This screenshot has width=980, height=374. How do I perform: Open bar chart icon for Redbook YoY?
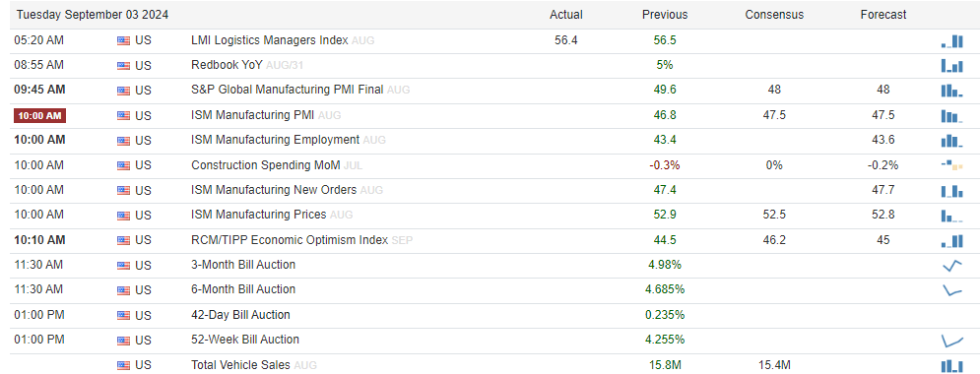pos(951,66)
